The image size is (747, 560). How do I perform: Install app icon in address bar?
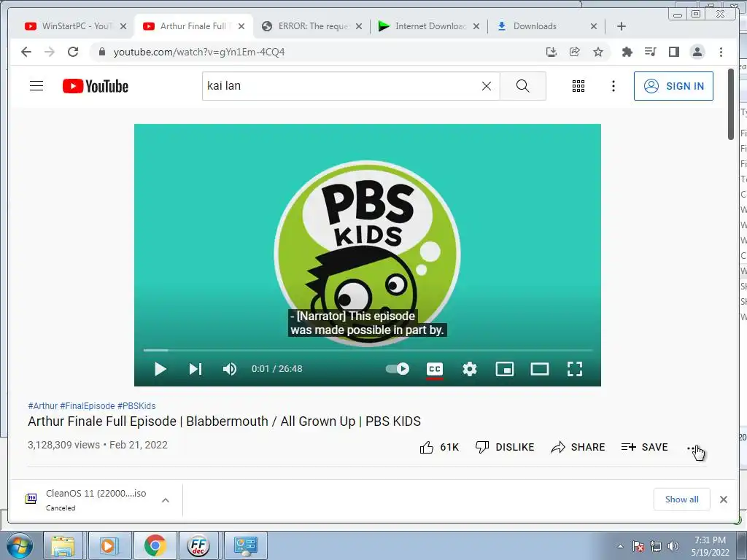[551, 52]
